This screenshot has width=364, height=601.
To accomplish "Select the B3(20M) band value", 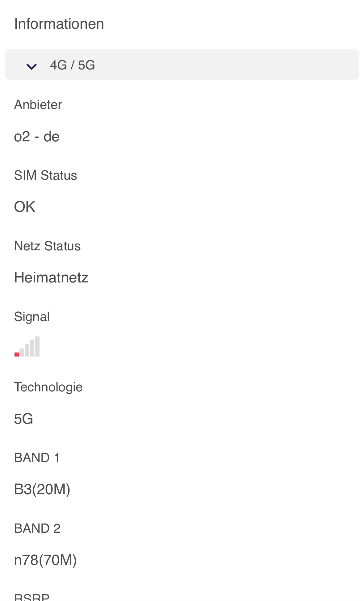I will click(x=42, y=490).
